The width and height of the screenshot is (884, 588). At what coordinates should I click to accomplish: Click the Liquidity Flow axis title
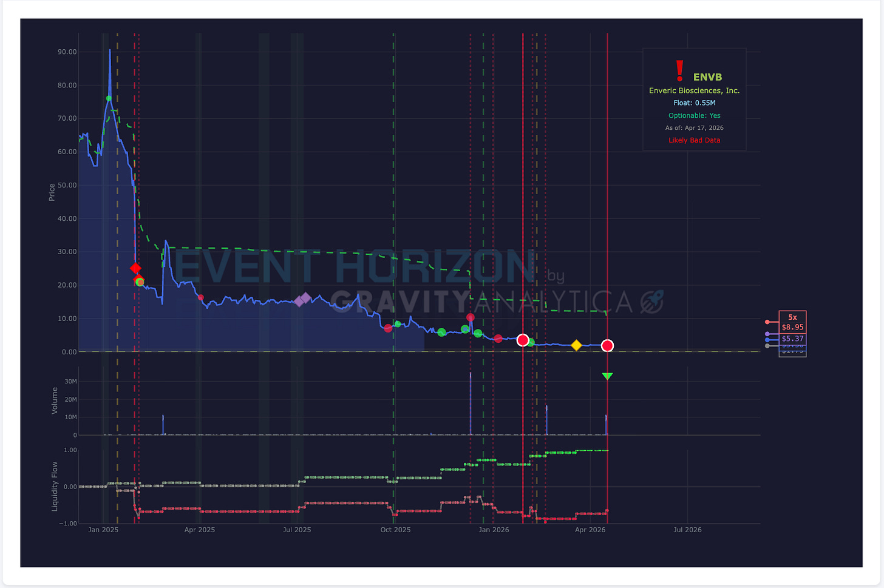pyautogui.click(x=55, y=486)
